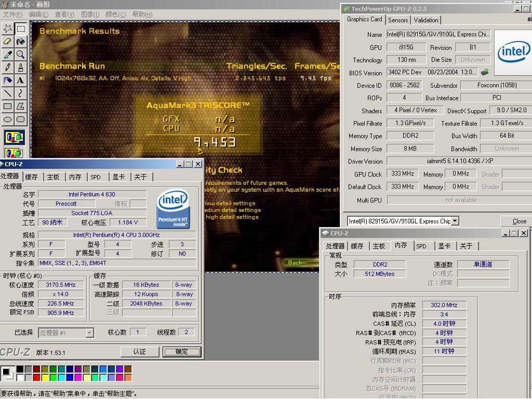This screenshot has width=532, height=399.
Task: Open the 文件(F) menu in Paint
Action: [x=12, y=14]
